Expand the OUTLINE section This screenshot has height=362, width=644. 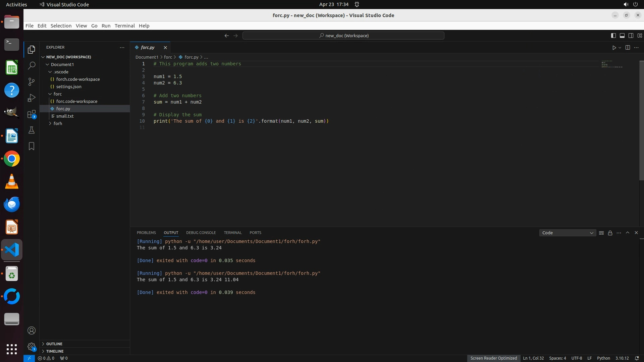coord(54,344)
